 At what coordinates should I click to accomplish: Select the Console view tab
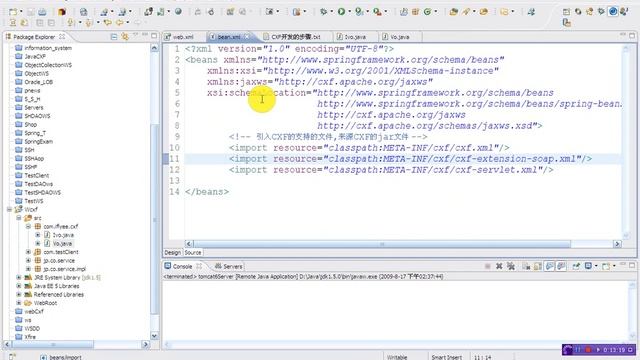(182, 266)
